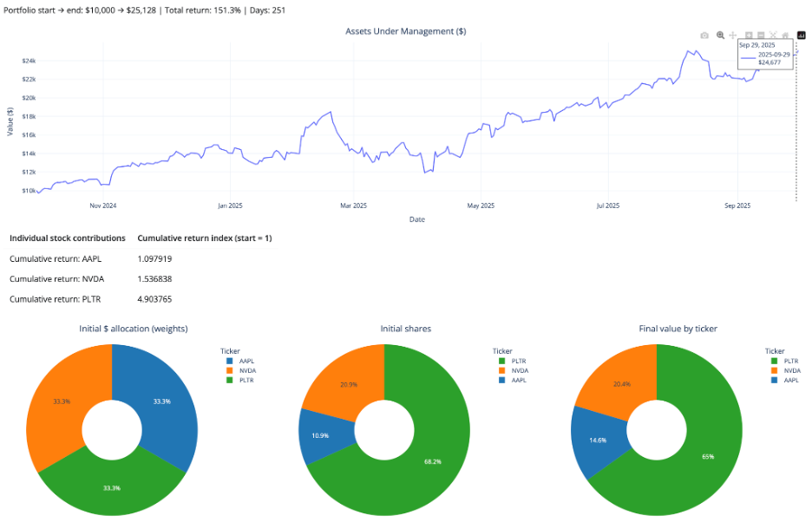This screenshot has width=812, height=522.
Task: Reset axes with the home icon
Action: (785, 36)
